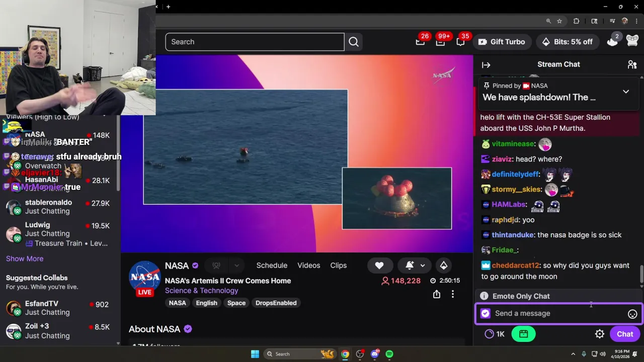Open Chrome three-dot menu

point(636,21)
